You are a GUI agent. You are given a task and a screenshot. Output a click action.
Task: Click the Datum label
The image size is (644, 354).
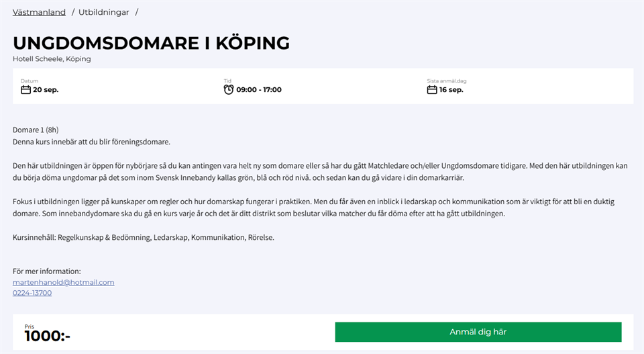point(30,81)
